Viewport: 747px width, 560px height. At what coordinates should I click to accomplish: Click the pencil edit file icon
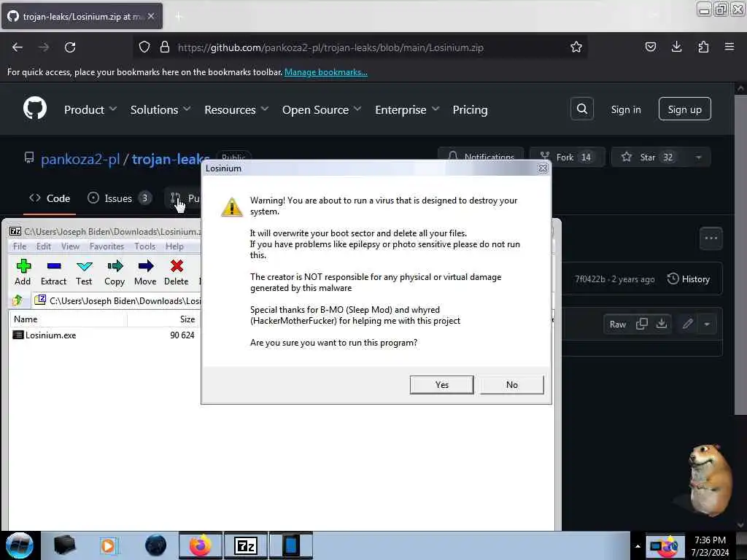tap(687, 324)
